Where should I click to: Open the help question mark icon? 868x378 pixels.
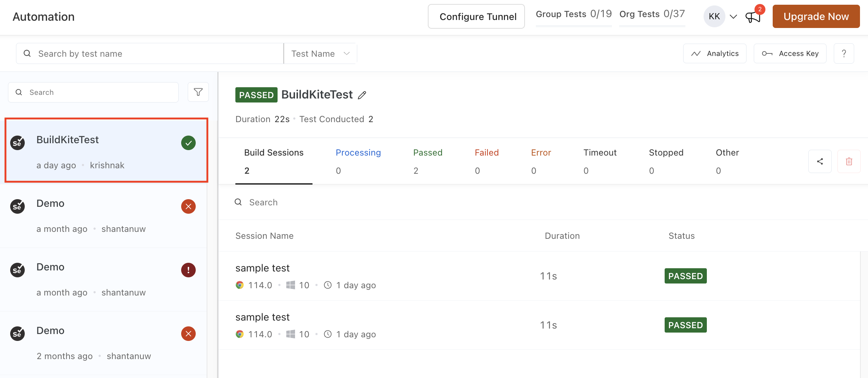pos(844,53)
